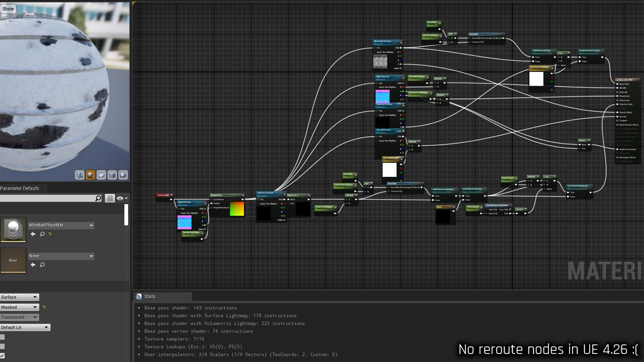
Task: Click the Show button in preview viewport
Action: pyautogui.click(x=8, y=9)
